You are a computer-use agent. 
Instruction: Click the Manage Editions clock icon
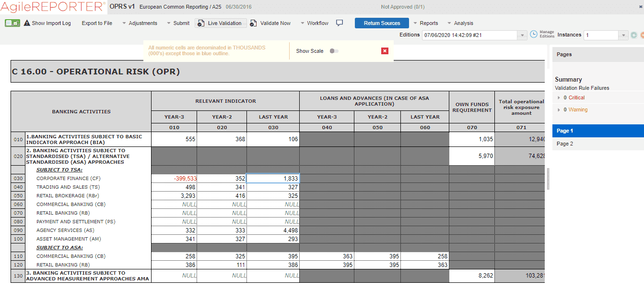coord(534,35)
